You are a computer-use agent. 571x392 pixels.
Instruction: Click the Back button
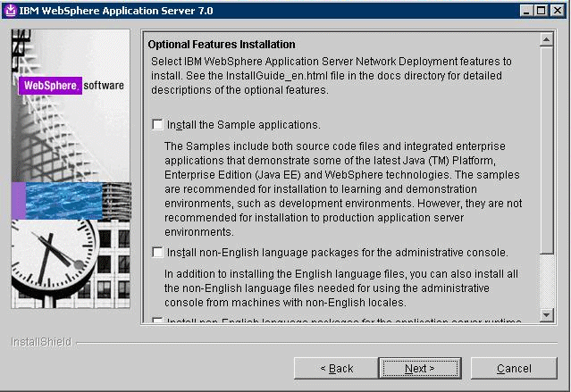coord(336,369)
